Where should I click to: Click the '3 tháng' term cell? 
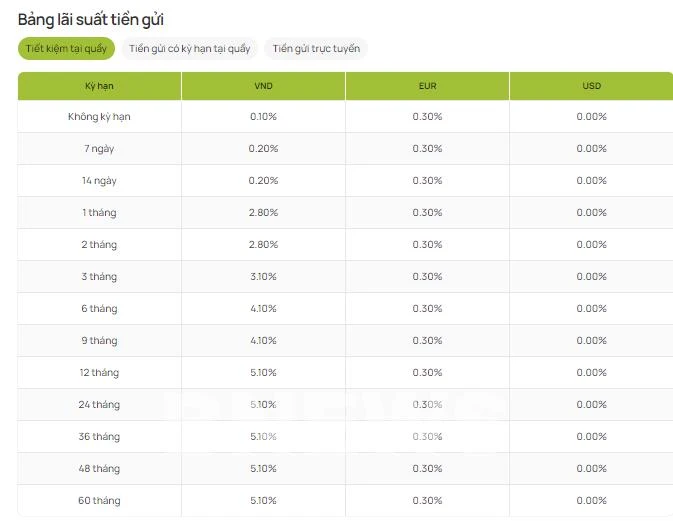pos(99,277)
